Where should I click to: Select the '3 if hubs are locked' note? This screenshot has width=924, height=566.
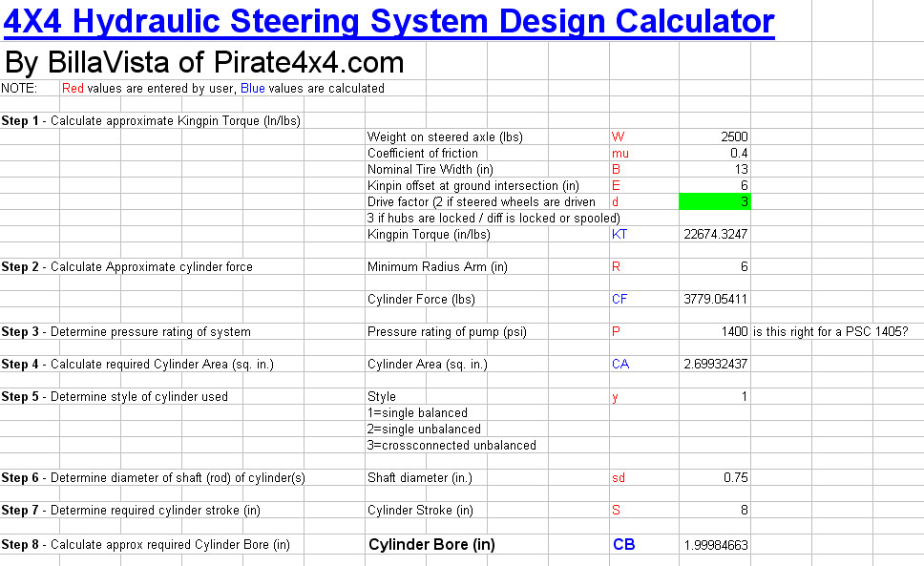(493, 218)
